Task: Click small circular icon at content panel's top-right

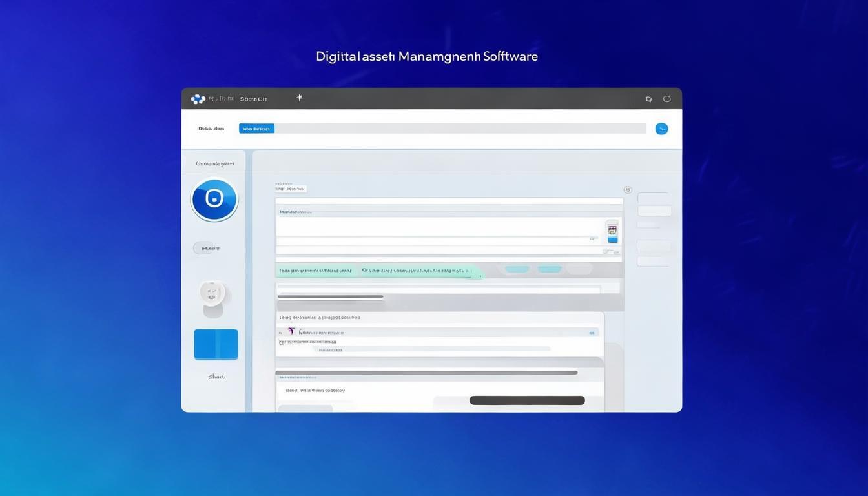Action: [x=628, y=190]
